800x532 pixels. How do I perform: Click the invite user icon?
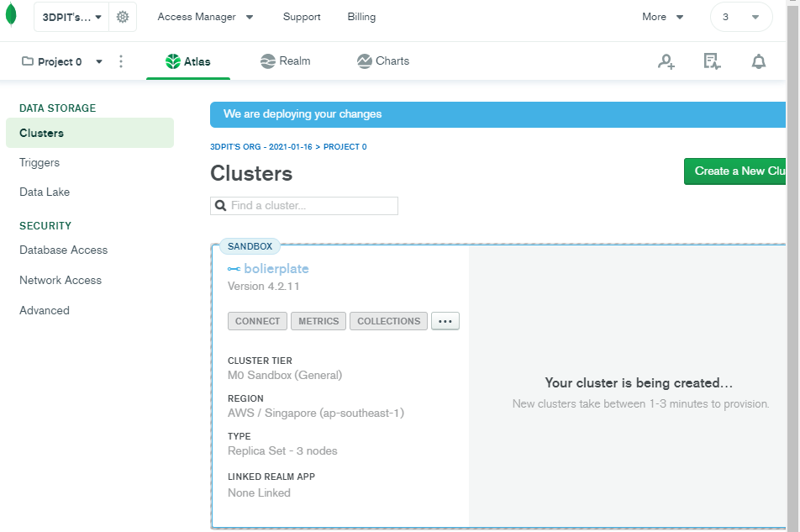[x=666, y=61]
